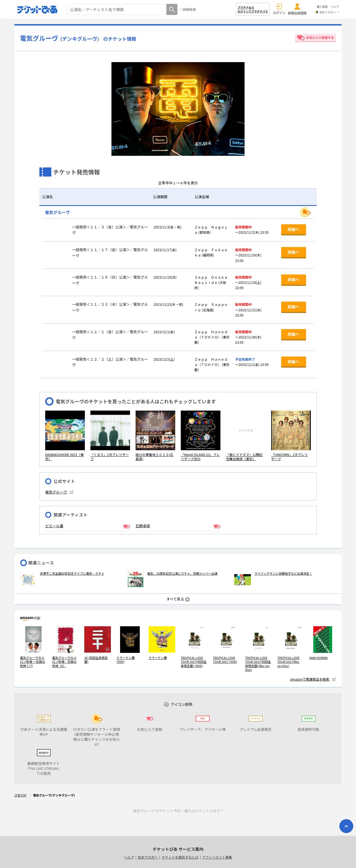
Task: Open 結びの夢番地2023 thumbnail
Action: (x=156, y=430)
